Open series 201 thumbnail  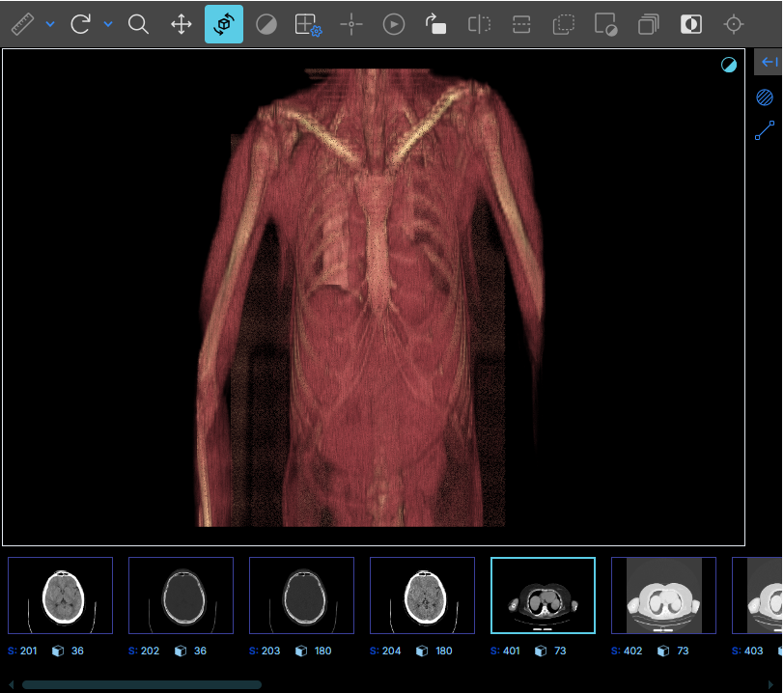[61, 596]
